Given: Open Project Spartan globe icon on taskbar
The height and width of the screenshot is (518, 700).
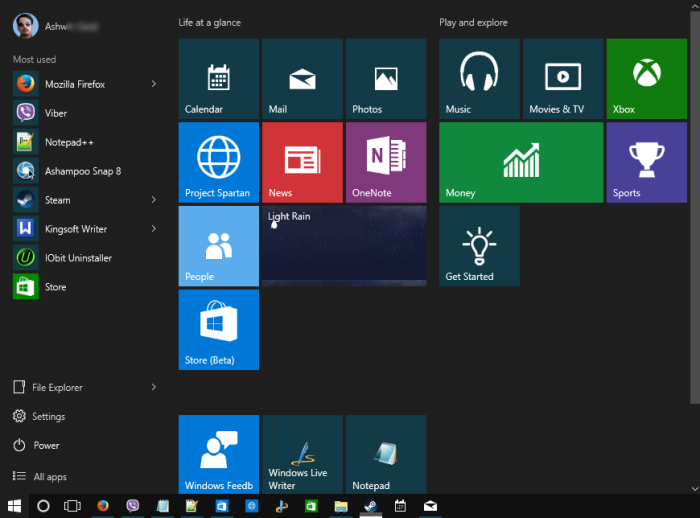Looking at the screenshot, I should pos(252,506).
